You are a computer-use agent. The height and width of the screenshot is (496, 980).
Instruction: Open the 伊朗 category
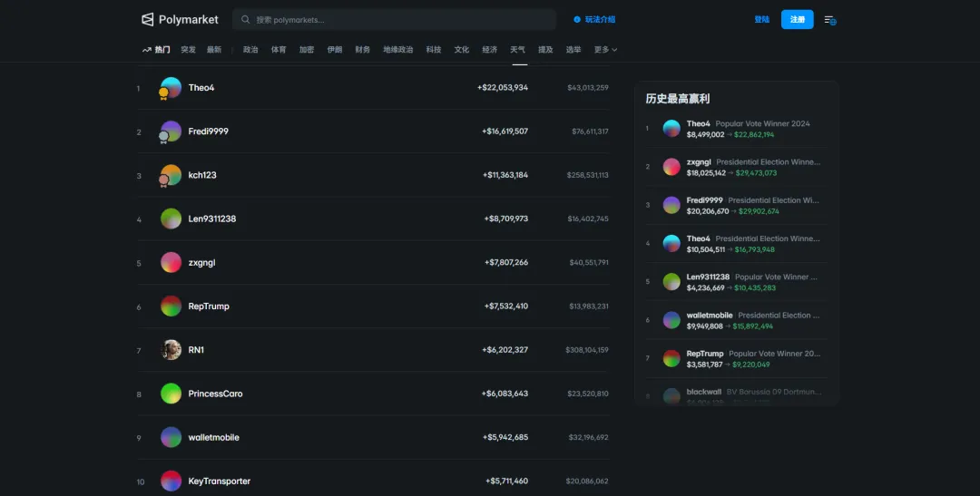334,49
